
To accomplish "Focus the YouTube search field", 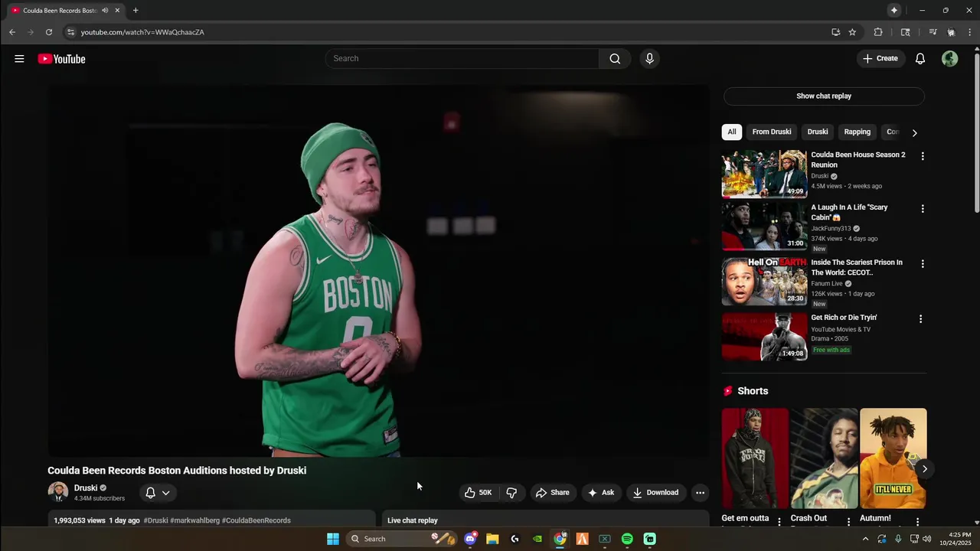I will coord(462,59).
